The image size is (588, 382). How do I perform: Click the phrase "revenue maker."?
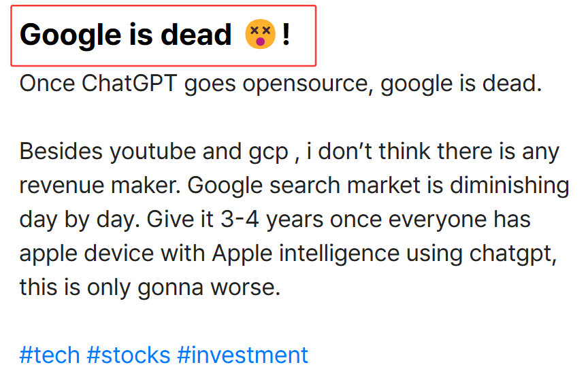[100, 186]
